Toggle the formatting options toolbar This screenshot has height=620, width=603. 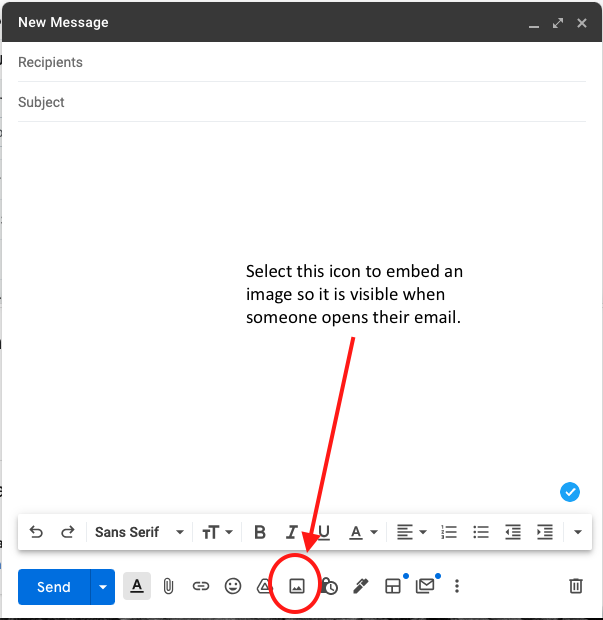pyautogui.click(x=137, y=586)
